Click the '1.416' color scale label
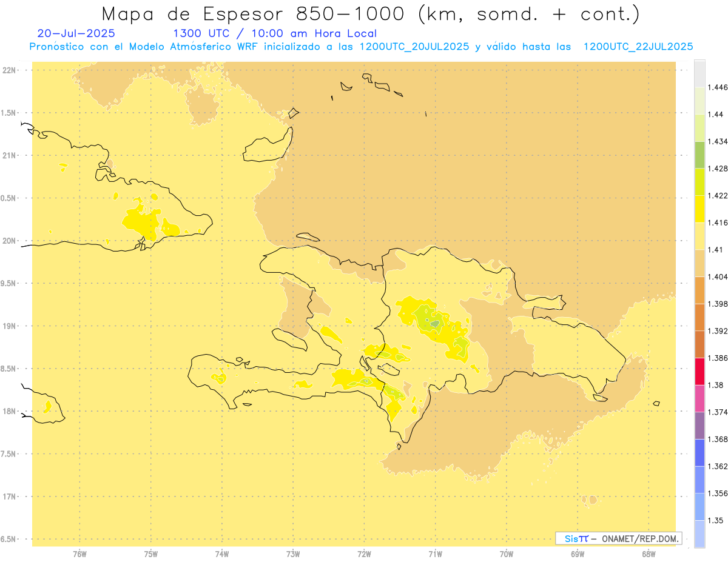 click(x=718, y=222)
